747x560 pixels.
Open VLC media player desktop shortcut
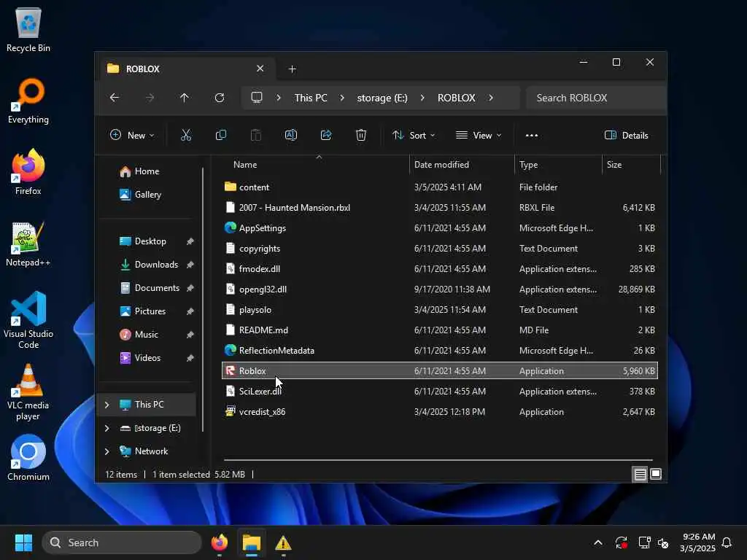coord(28,392)
